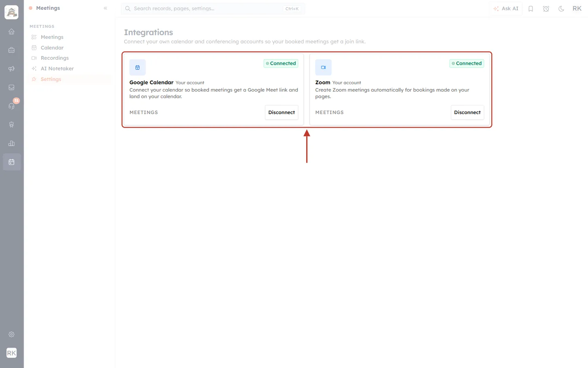Click the Integrations page heading
The image size is (588, 368).
coord(148,32)
